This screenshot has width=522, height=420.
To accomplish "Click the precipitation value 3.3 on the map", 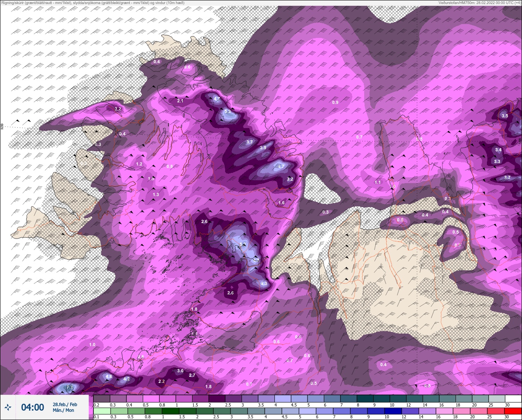I will [497, 161].
